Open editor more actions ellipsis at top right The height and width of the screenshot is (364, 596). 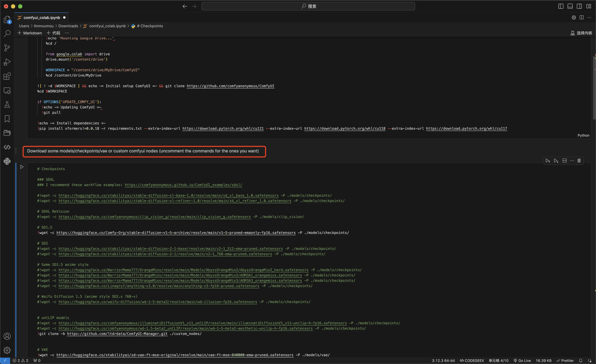point(589,17)
